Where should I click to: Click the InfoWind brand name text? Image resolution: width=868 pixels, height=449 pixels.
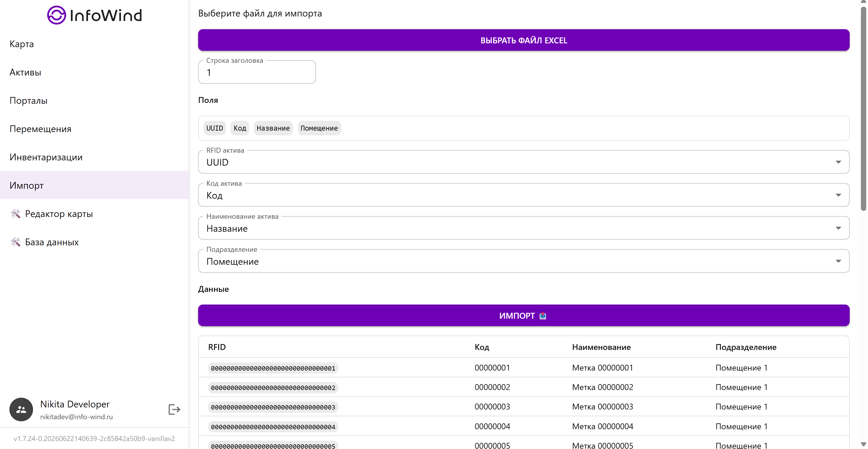pos(106,16)
